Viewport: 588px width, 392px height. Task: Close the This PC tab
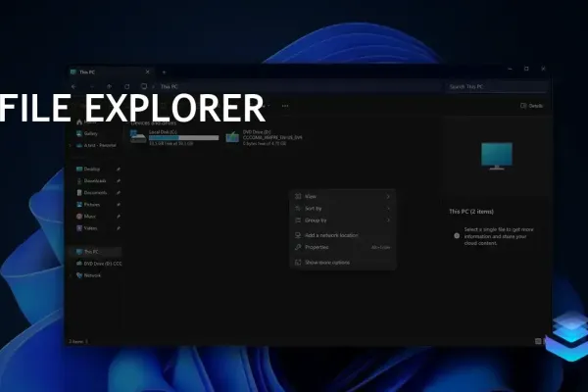click(148, 72)
